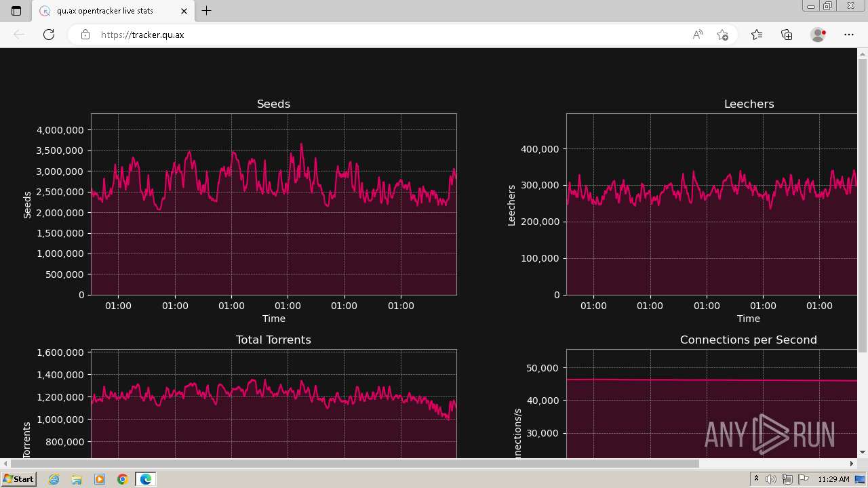
Task: Click the 300,000 label on Leechers axis
Action: 540,185
